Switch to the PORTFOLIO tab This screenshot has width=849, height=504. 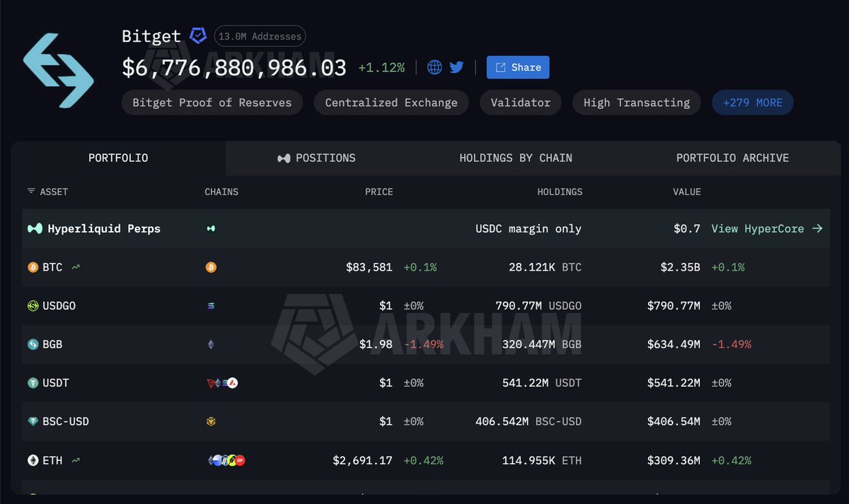tap(118, 158)
